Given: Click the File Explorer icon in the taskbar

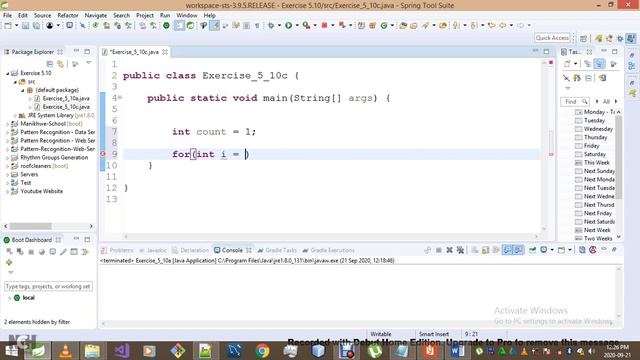Looking at the screenshot, I should coord(93,351).
